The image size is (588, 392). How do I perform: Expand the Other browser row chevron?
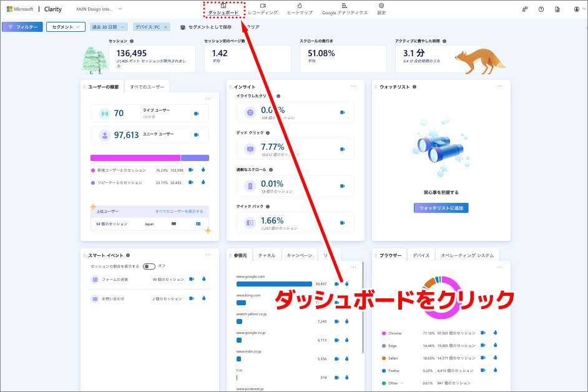pos(402,383)
